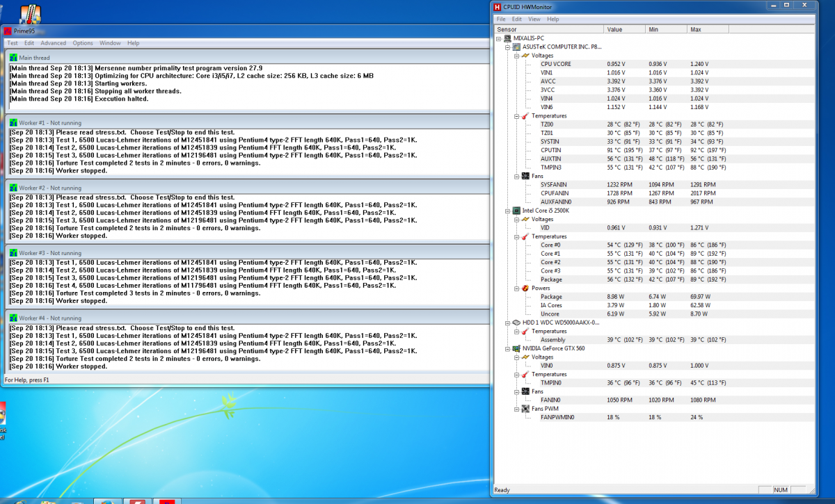
Task: Click the MIXALIS-PC computer icon in HWMonitor
Action: click(x=508, y=38)
